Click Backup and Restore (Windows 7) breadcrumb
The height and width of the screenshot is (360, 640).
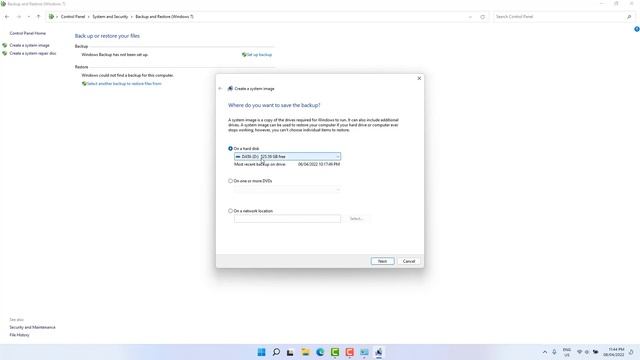pyautogui.click(x=164, y=17)
